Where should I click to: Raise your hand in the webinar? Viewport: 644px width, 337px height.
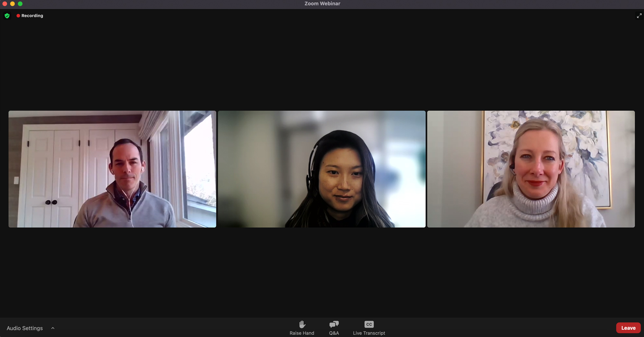[302, 328]
